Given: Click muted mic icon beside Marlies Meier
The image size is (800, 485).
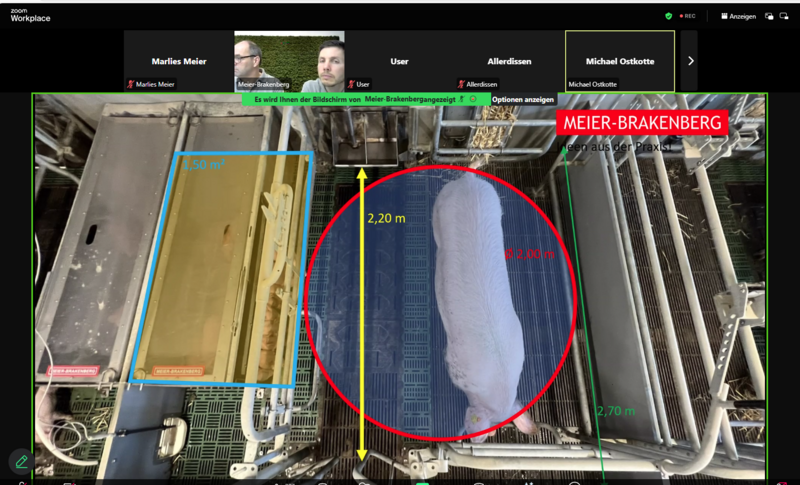Looking at the screenshot, I should coord(130,85).
